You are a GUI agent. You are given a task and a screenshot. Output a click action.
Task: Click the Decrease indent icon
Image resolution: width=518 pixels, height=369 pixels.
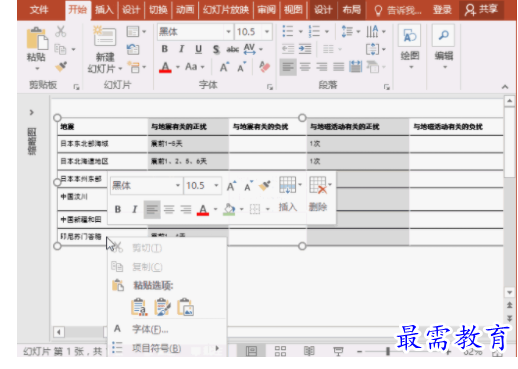[x=288, y=49]
